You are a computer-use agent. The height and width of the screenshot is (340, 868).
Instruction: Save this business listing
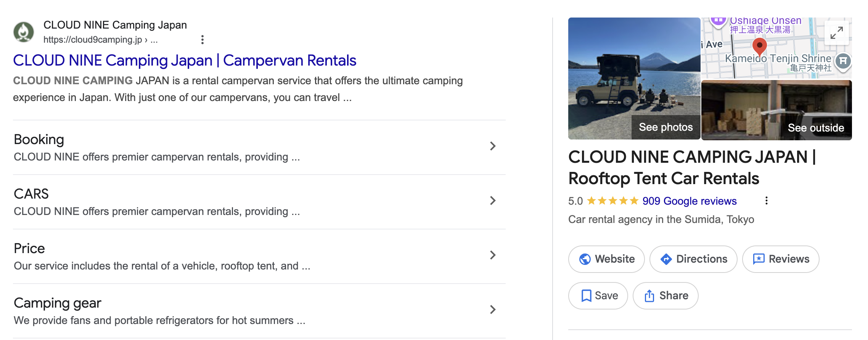598,296
